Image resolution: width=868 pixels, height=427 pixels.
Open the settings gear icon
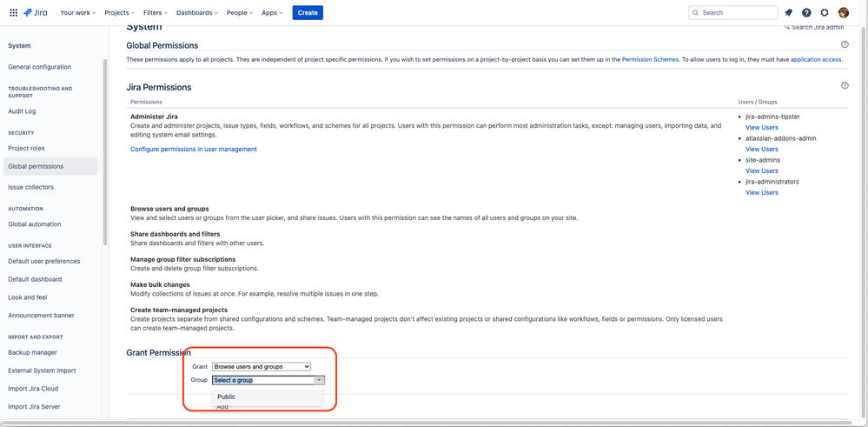[x=825, y=13]
